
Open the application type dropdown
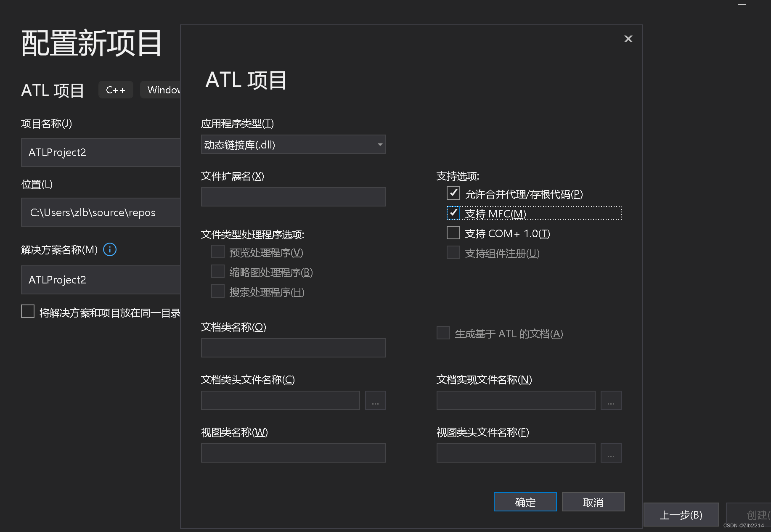(293, 144)
